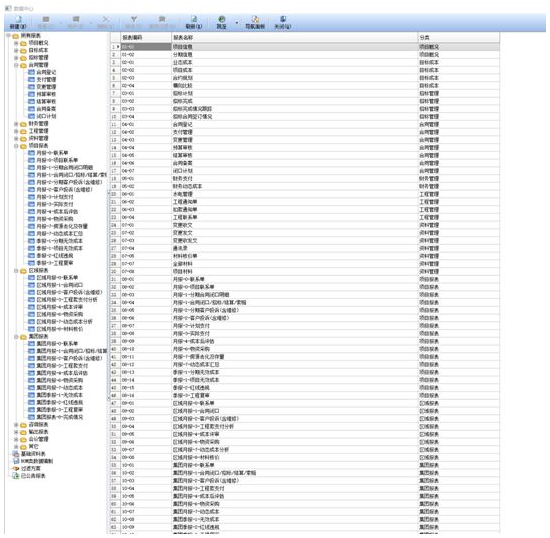Screen dimensions: 550x538
Task: Open 季报-3-工程量单 in tree
Action: tap(55, 263)
